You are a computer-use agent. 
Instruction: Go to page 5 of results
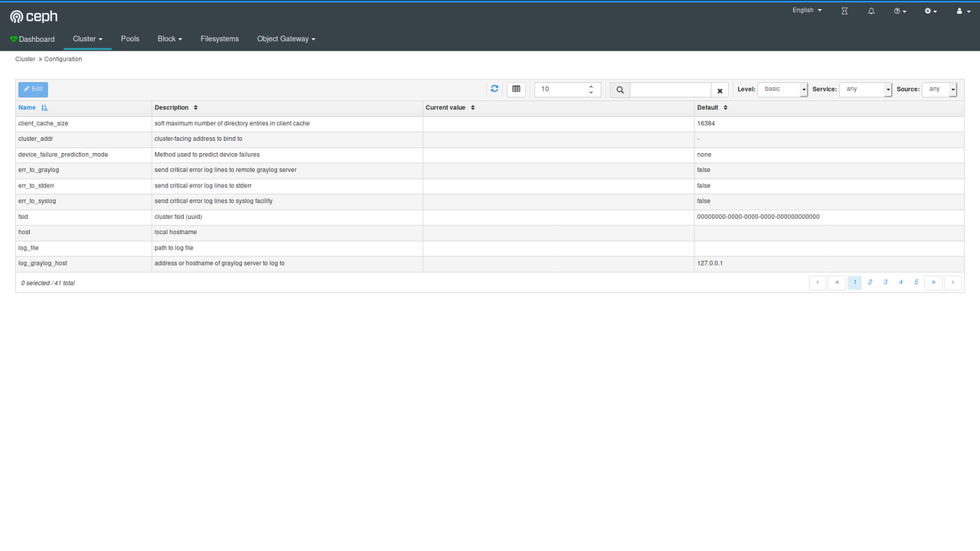click(x=916, y=282)
